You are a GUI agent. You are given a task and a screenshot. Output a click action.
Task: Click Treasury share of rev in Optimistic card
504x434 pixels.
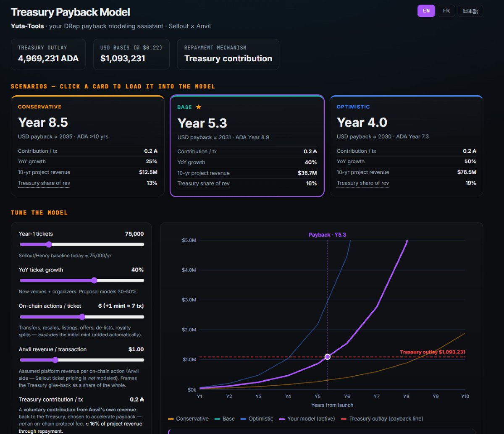coord(363,183)
